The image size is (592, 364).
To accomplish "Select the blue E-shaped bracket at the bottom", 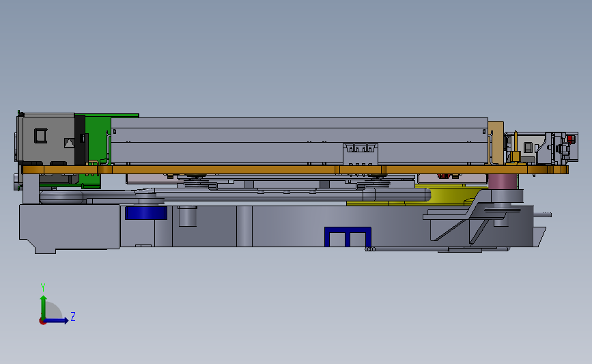I will coord(348,237).
